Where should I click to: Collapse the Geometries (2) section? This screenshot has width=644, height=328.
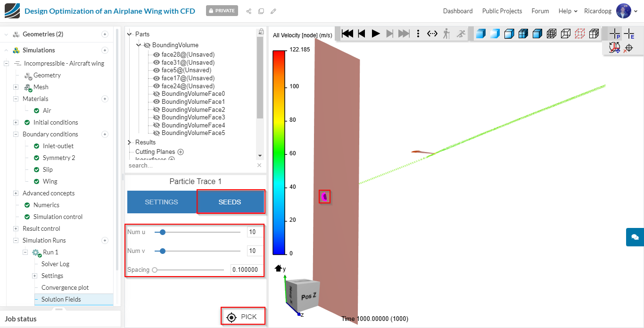(x=6, y=34)
